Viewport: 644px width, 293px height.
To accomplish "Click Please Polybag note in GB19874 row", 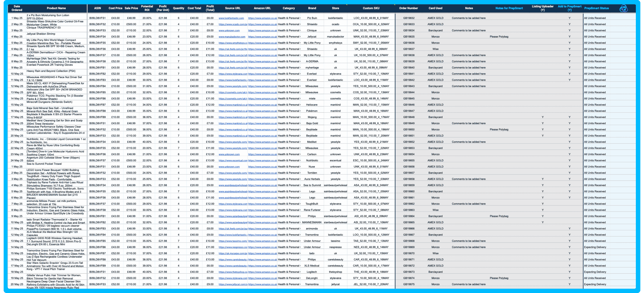I will point(499,278).
